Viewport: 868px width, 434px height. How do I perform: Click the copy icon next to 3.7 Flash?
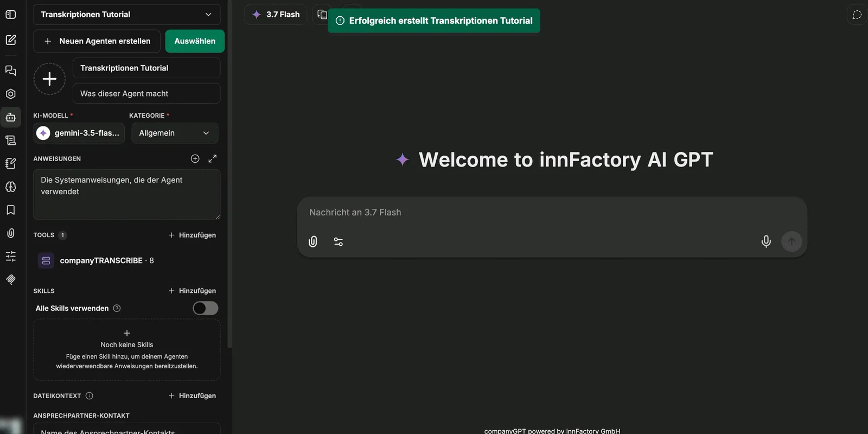322,15
